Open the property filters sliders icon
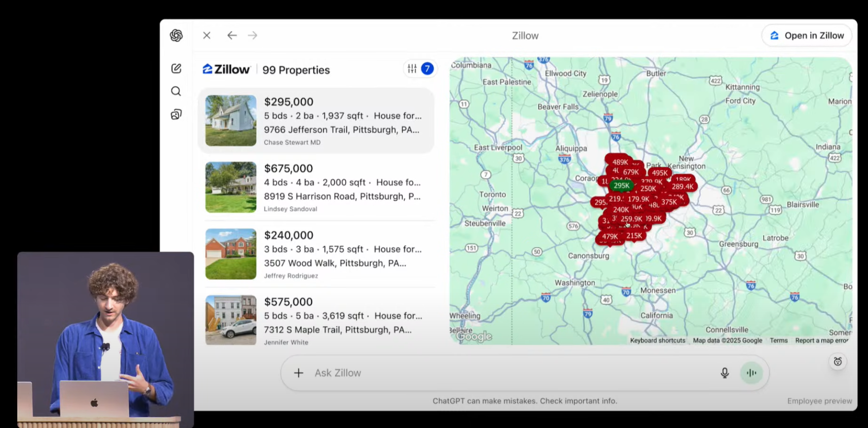This screenshot has height=428, width=868. tap(412, 69)
